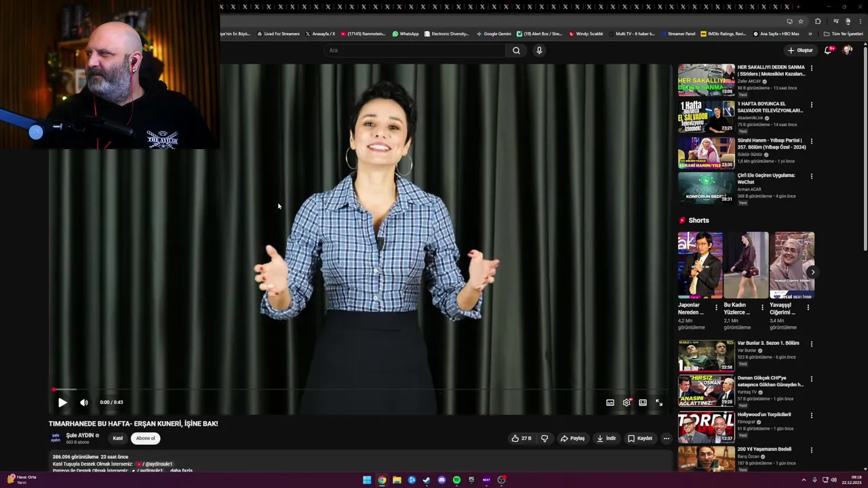The image size is (868, 488).
Task: Open the Hollywood'un Torpilcileri video title
Action: (764, 414)
